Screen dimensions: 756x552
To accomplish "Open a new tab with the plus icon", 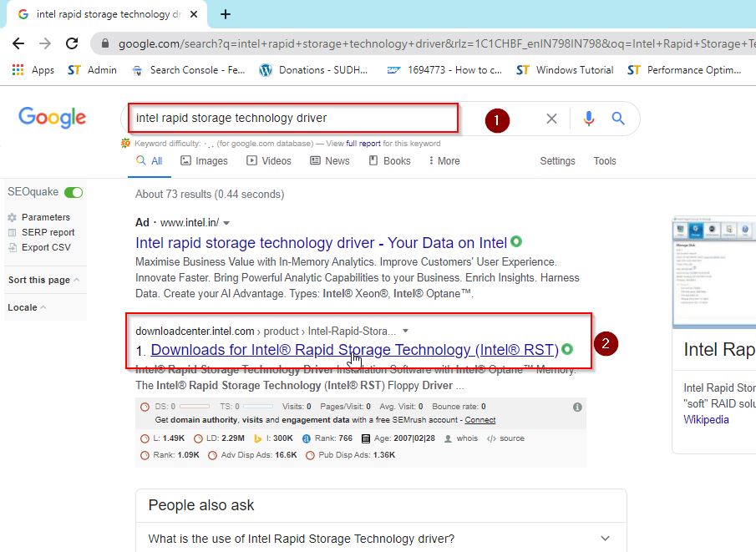I will tap(226, 14).
